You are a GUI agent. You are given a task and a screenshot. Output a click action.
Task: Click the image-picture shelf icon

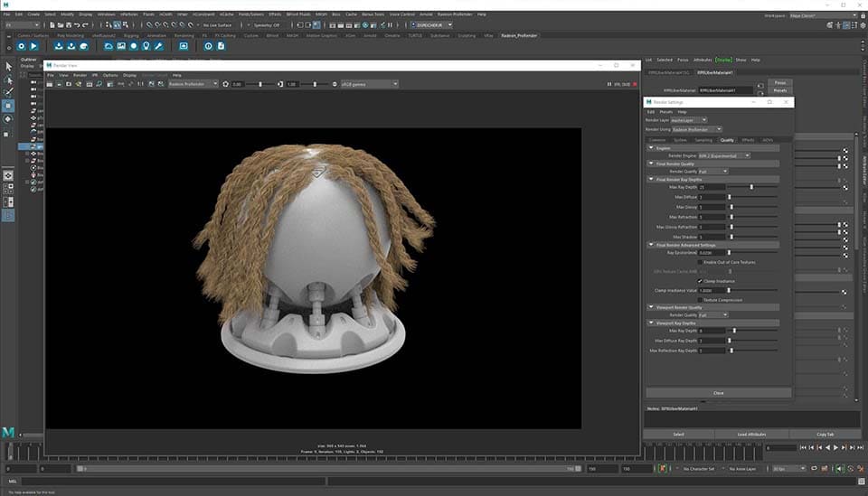121,46
